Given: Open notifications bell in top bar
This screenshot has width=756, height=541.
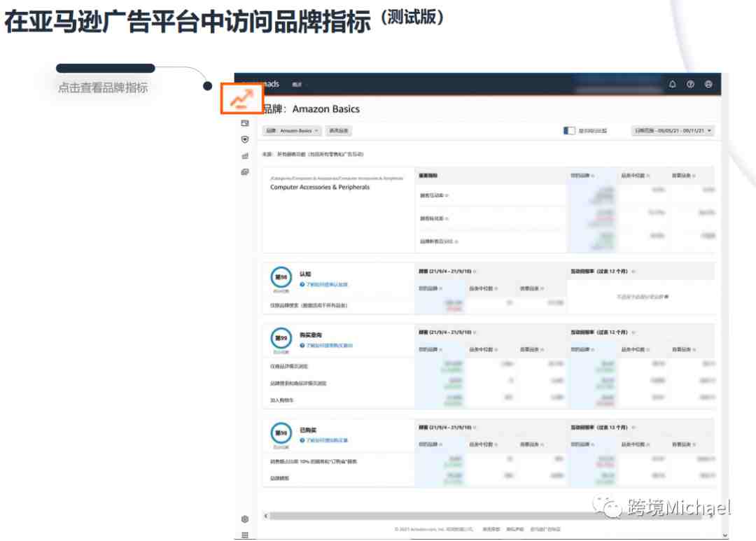Looking at the screenshot, I should [672, 85].
